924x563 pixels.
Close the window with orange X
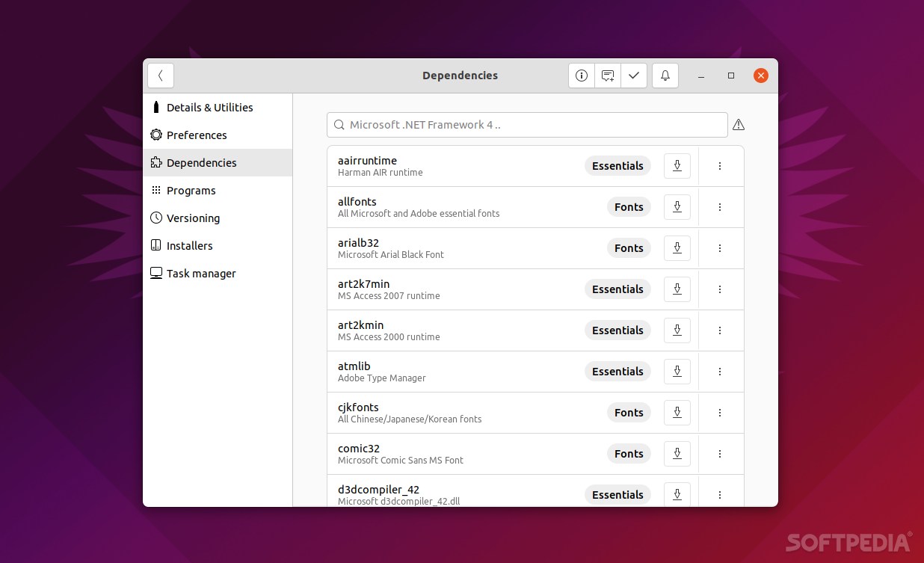click(x=761, y=76)
